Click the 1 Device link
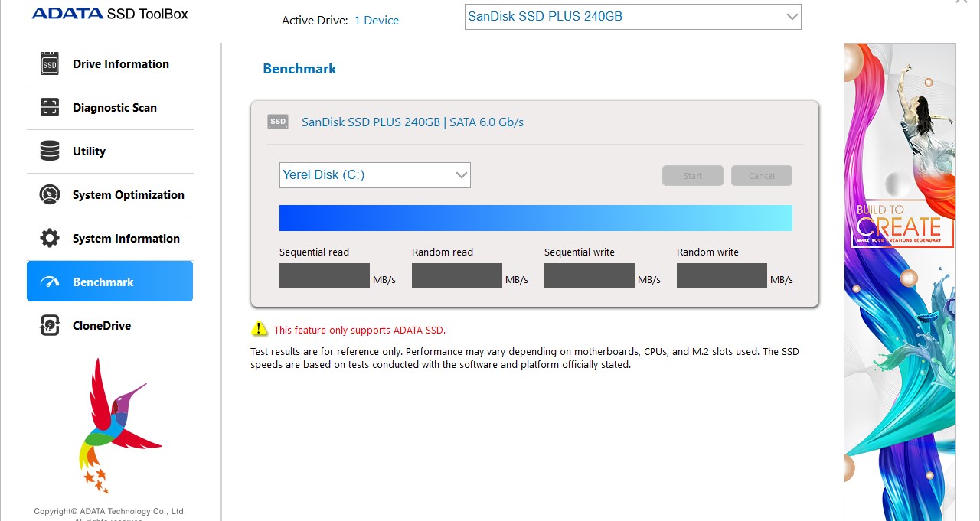The height and width of the screenshot is (521, 980). [x=377, y=21]
